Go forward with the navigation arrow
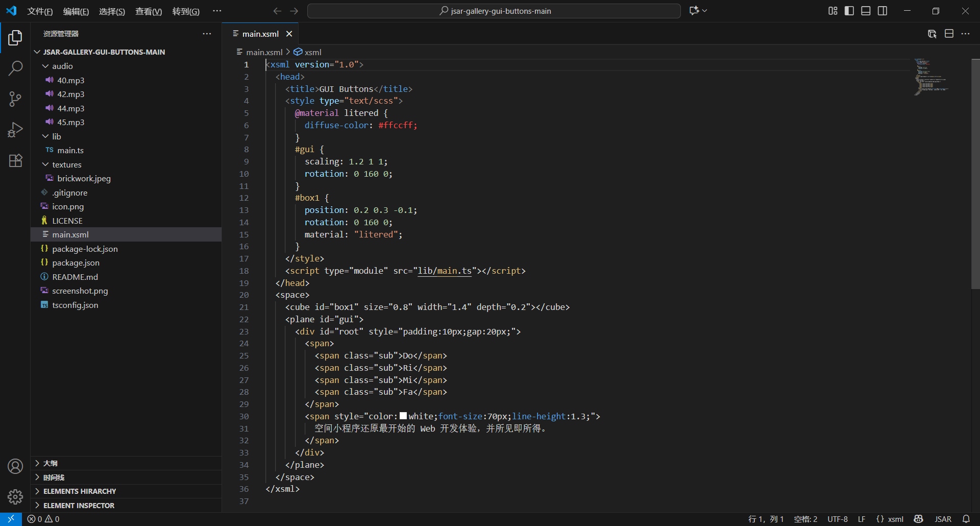This screenshot has height=526, width=980. tap(294, 11)
